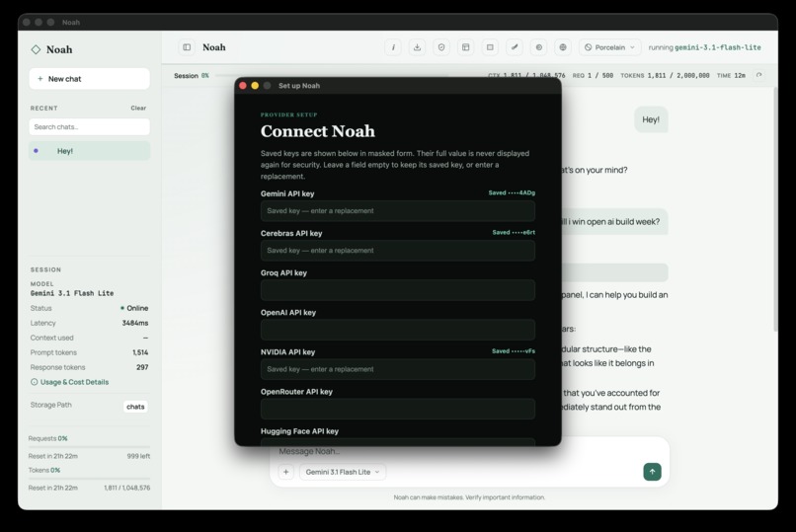
Task: Click the TOKENS 1,811 / 2,000,000 counter
Action: [x=665, y=75]
